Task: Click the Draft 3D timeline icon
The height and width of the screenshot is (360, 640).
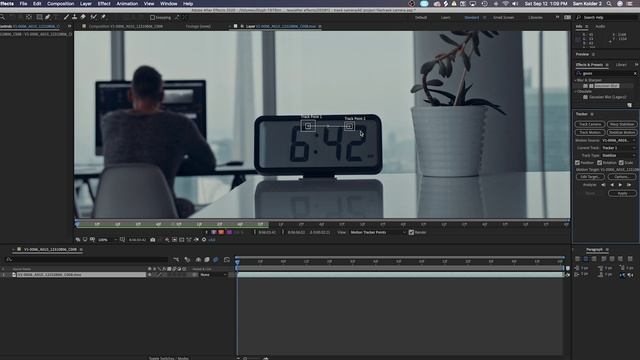Action: tap(187, 260)
